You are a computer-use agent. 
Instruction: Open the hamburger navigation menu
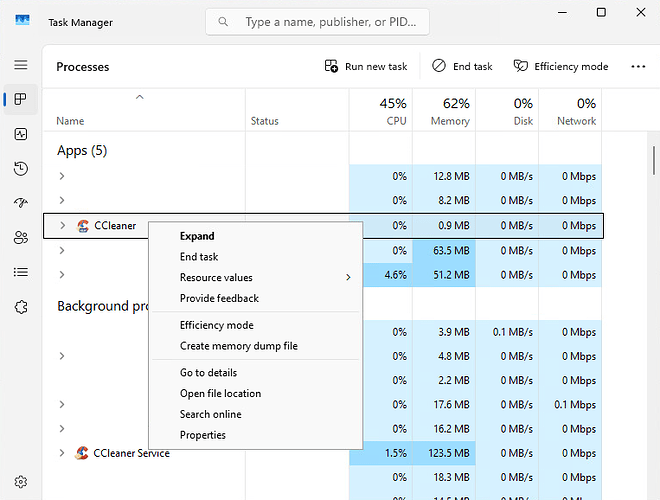coord(21,65)
